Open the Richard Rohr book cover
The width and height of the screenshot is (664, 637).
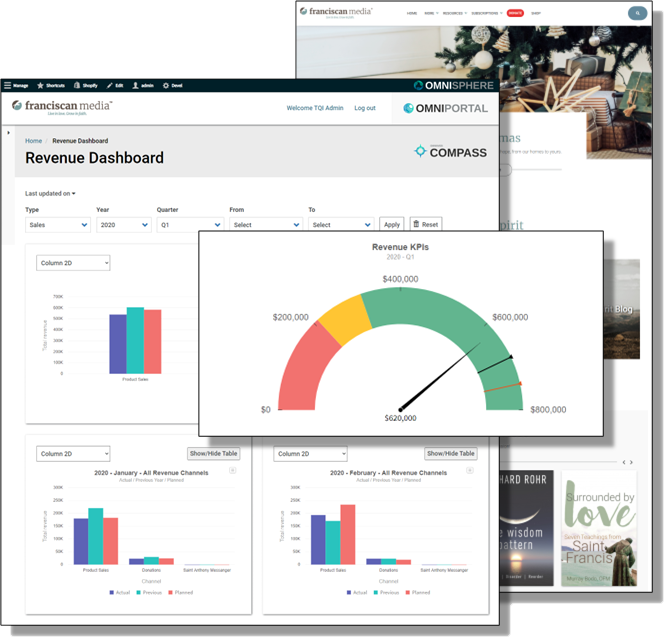pyautogui.click(x=526, y=528)
